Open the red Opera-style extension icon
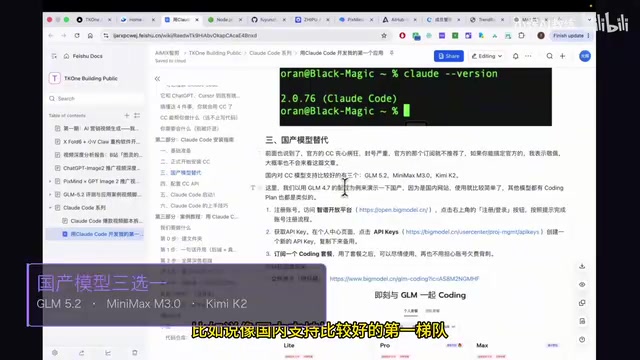This screenshot has height=360, width=640. click(x=402, y=36)
